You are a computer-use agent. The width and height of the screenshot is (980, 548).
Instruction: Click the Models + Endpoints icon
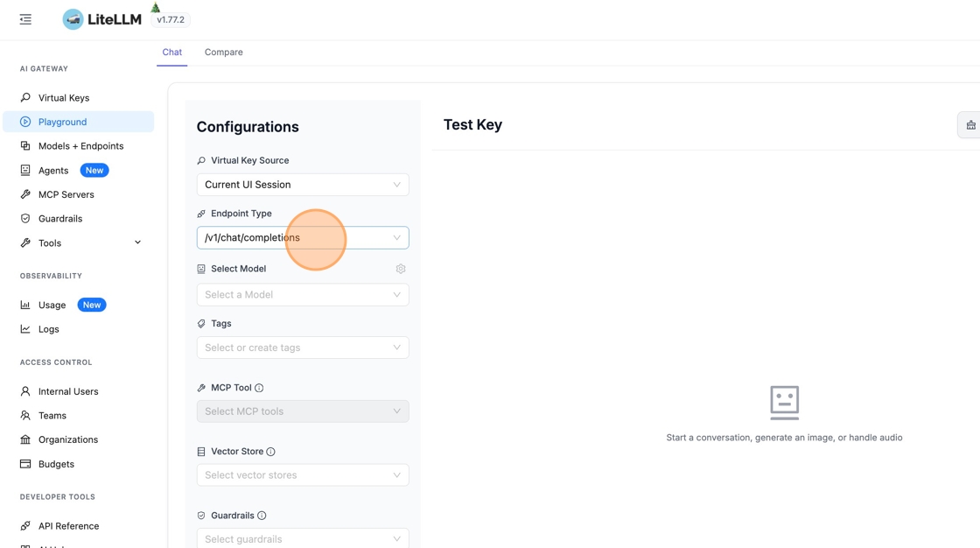coord(25,146)
